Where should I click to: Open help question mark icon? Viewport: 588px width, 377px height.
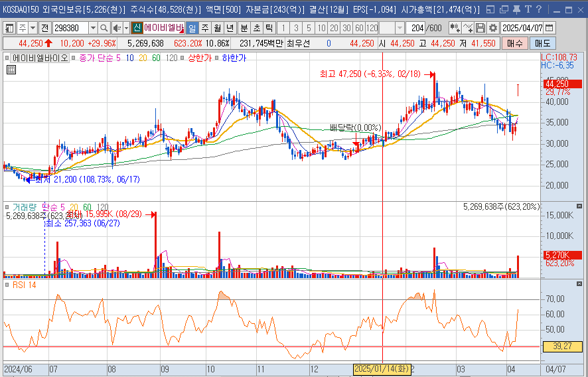click(x=539, y=10)
